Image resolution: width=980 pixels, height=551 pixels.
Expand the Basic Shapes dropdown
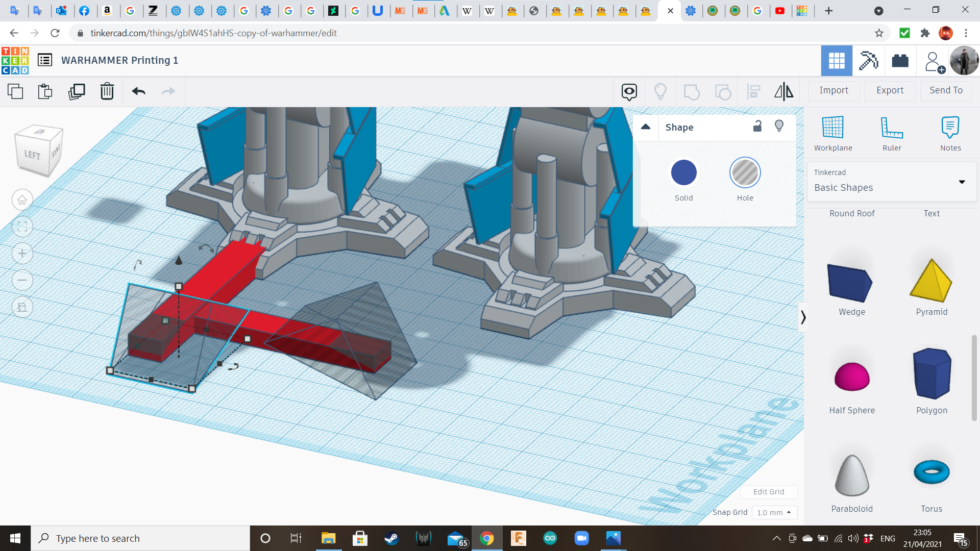[962, 182]
